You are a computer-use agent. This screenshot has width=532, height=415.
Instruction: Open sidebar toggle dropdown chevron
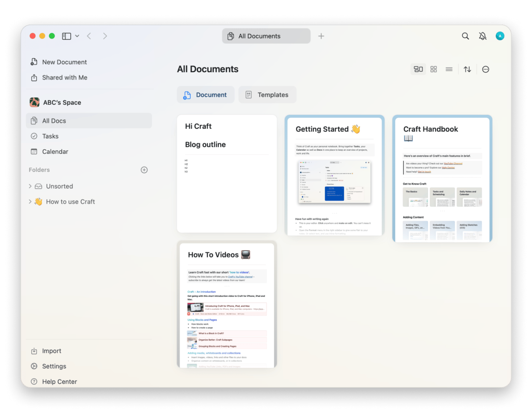point(77,36)
